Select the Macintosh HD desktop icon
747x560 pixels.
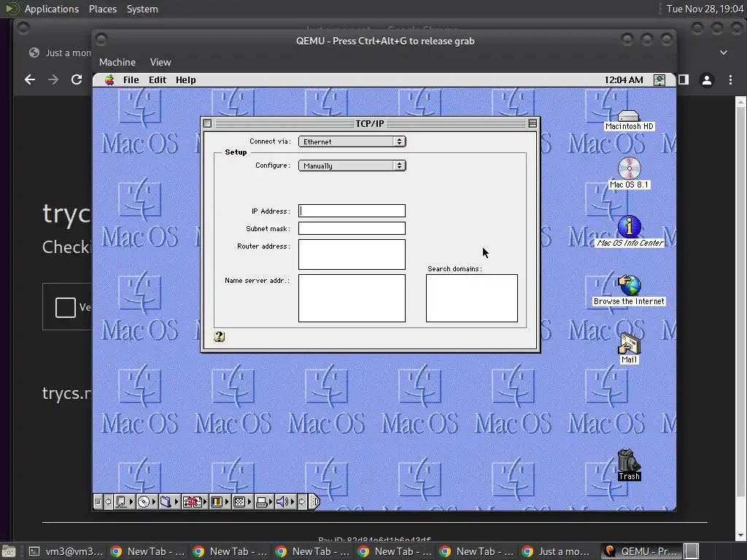coord(629,120)
